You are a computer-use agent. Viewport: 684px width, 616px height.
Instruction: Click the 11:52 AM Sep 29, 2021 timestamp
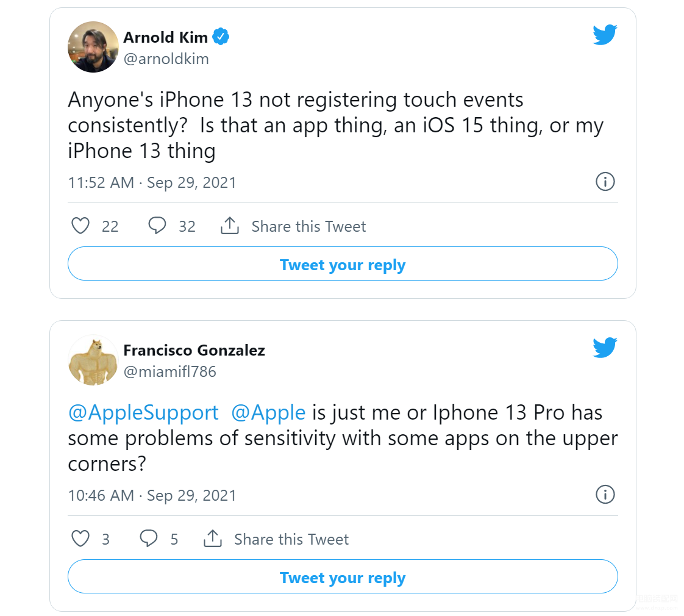tap(152, 182)
